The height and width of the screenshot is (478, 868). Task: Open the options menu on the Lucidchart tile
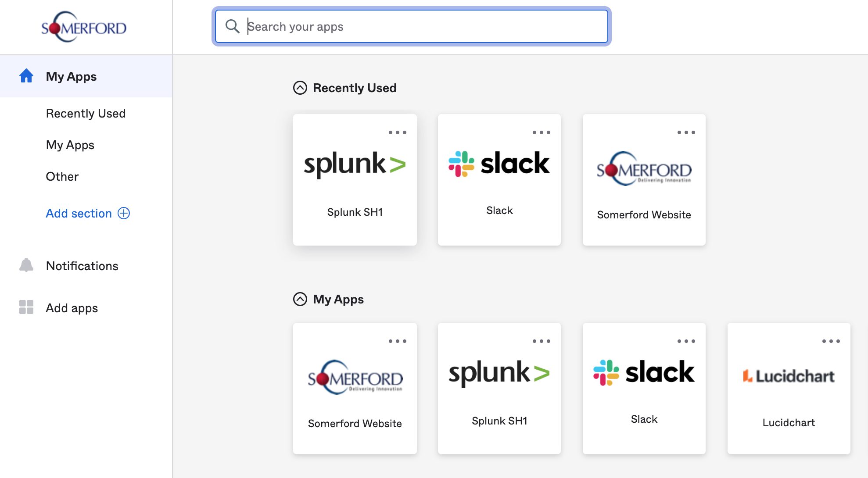point(832,341)
